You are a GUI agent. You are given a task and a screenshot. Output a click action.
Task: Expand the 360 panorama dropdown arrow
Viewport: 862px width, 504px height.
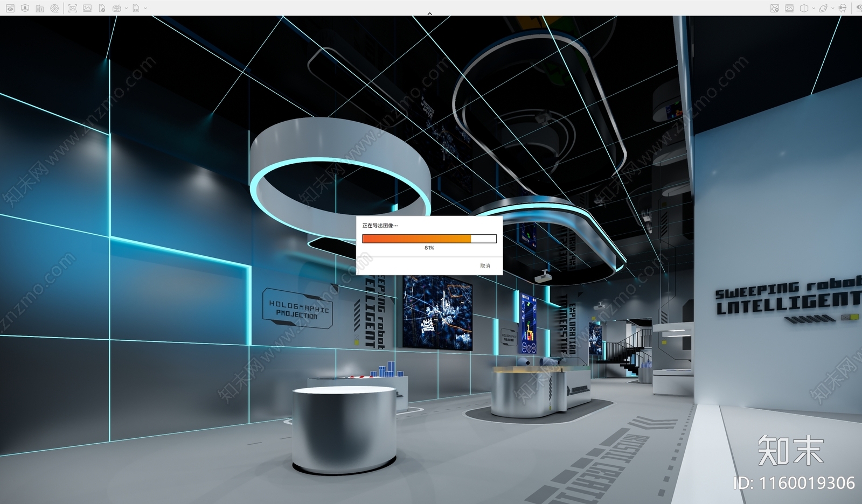pos(126,8)
